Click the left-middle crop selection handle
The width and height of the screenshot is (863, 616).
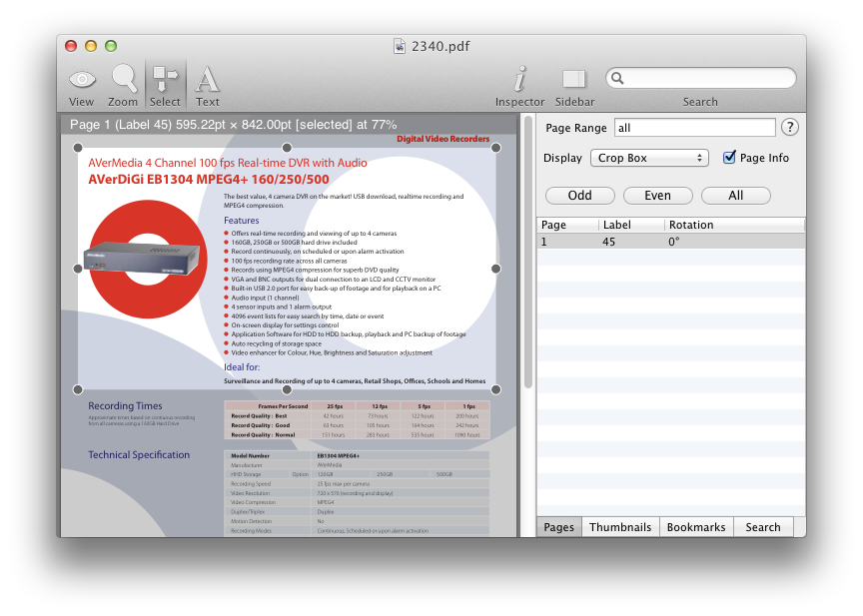78,269
